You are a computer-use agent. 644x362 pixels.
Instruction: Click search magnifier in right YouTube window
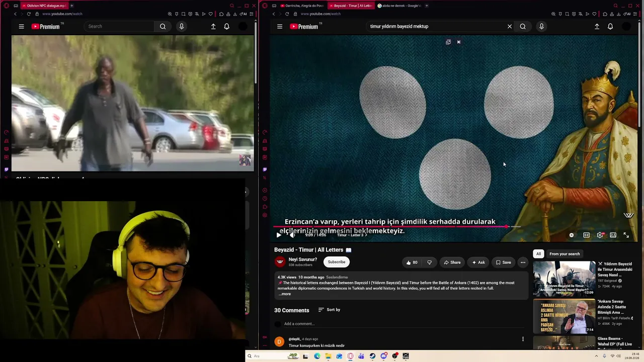(523, 27)
